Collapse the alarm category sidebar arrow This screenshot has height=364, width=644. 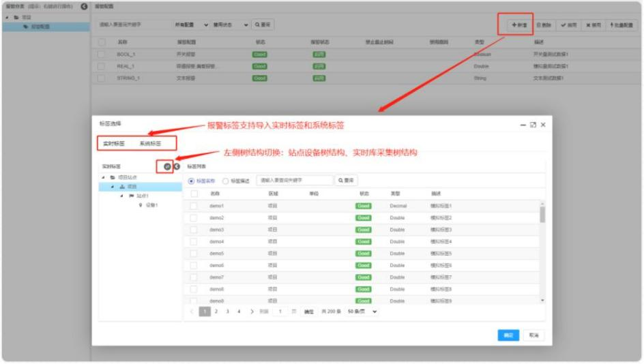(83, 6)
